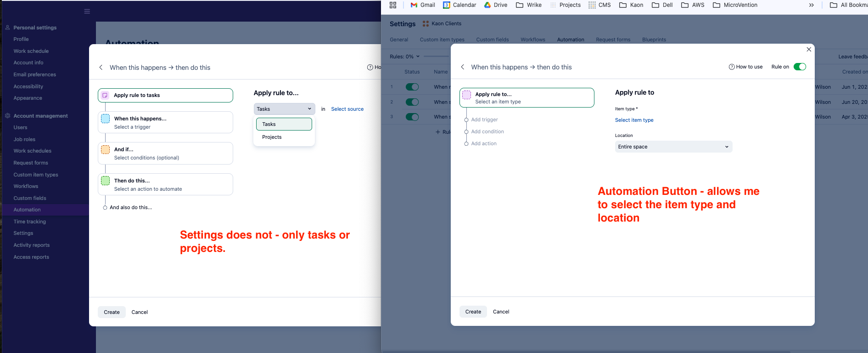Open the Projects bookmark

566,5
